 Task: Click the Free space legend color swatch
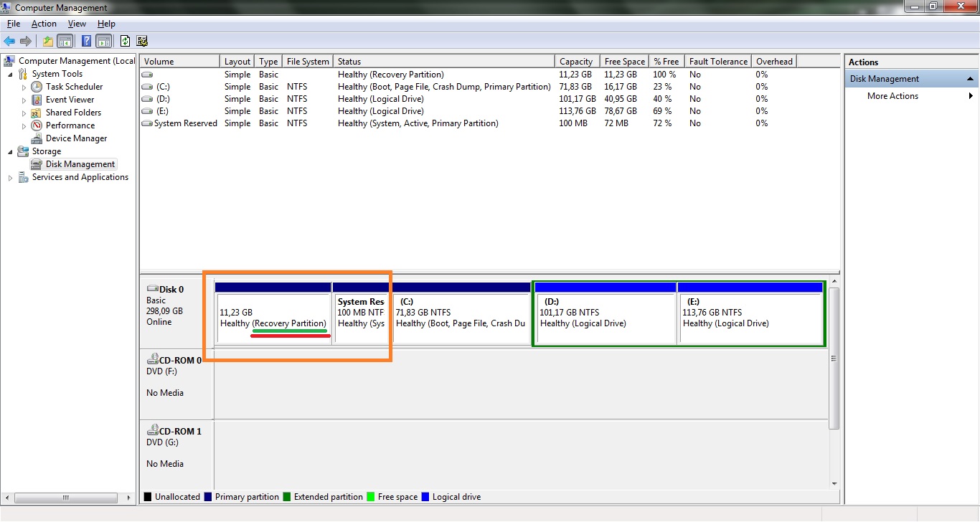(x=370, y=497)
